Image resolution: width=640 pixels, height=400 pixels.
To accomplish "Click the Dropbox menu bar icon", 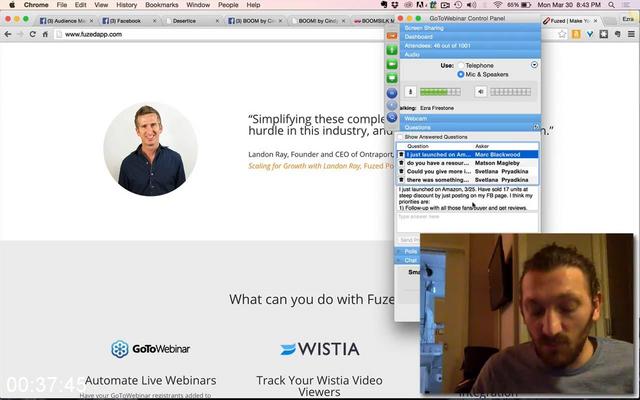I will (x=395, y=5).
